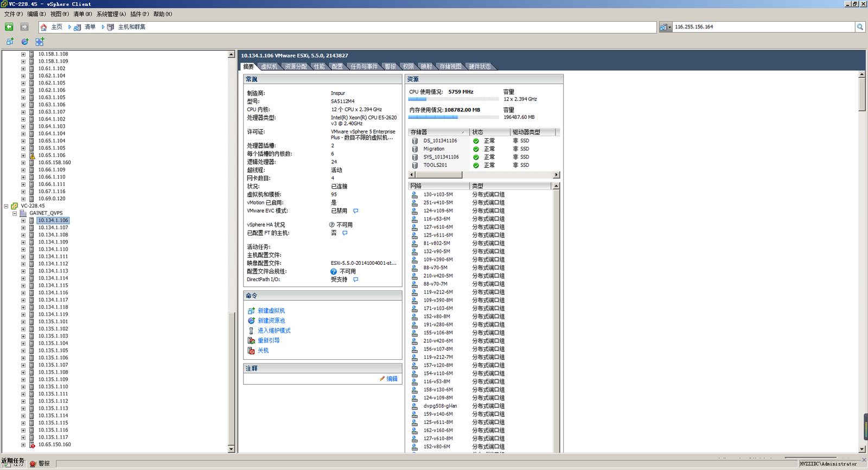
Task: Open info bubble next to VMware EVC mode
Action: pyautogui.click(x=356, y=211)
